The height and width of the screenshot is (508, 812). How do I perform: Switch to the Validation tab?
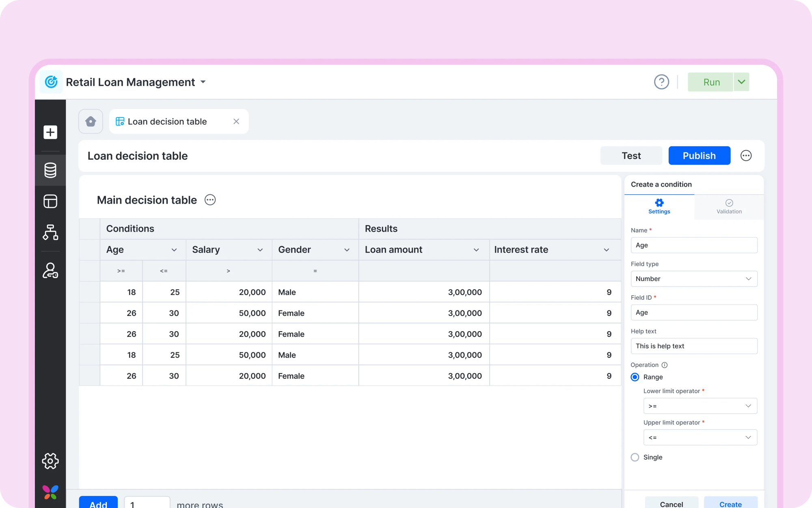[729, 207]
